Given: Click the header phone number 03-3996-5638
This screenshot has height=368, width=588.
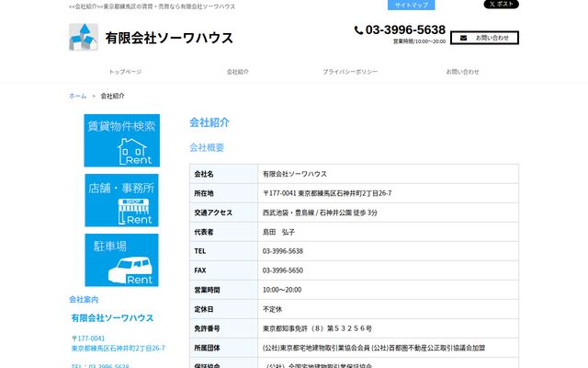Looking at the screenshot, I should (x=405, y=29).
